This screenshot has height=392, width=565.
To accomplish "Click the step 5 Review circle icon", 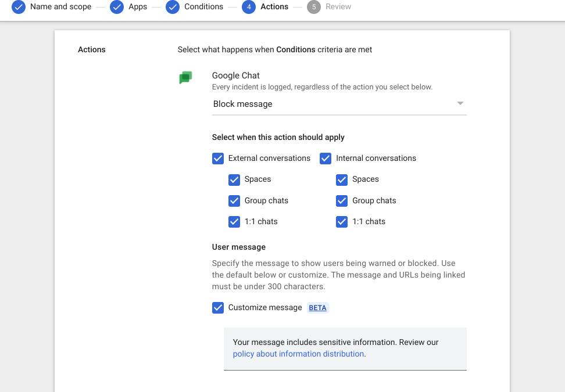I will tap(314, 7).
